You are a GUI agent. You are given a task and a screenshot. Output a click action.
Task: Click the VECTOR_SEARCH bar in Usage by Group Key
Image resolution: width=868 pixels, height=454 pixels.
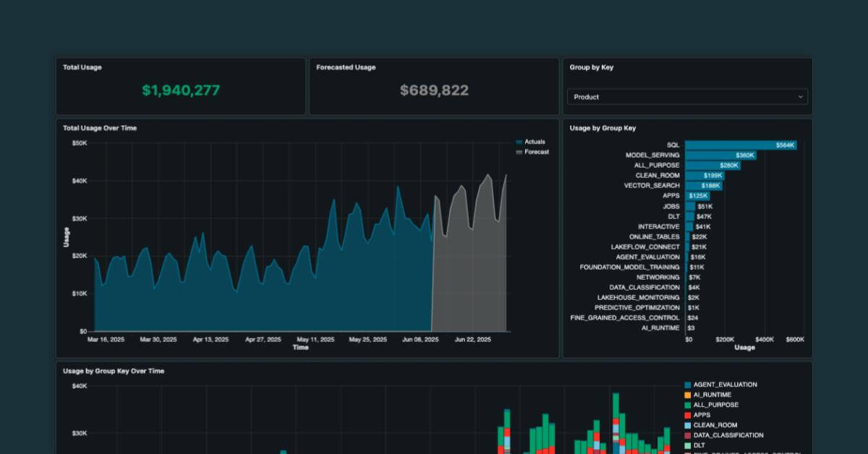tap(703, 186)
